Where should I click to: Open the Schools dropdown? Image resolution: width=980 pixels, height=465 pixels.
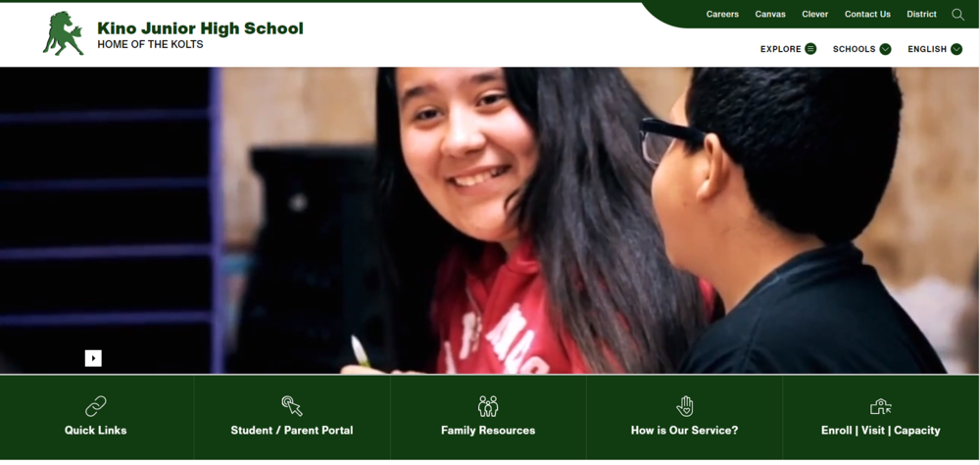[x=861, y=49]
